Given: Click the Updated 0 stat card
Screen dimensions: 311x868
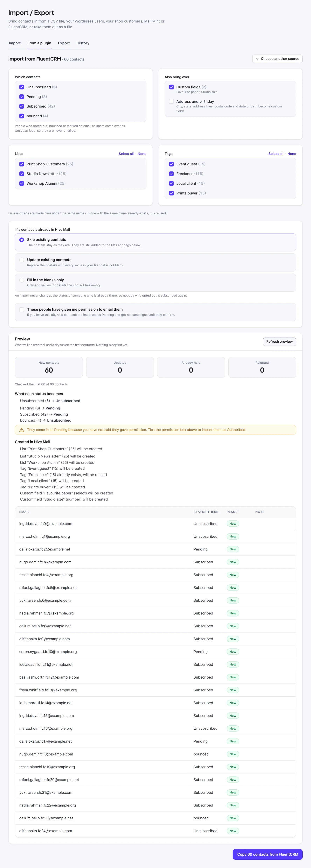Looking at the screenshot, I should [x=120, y=367].
